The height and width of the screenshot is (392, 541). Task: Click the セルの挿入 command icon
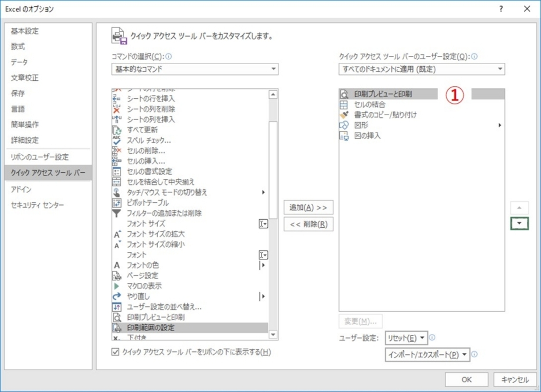(117, 161)
